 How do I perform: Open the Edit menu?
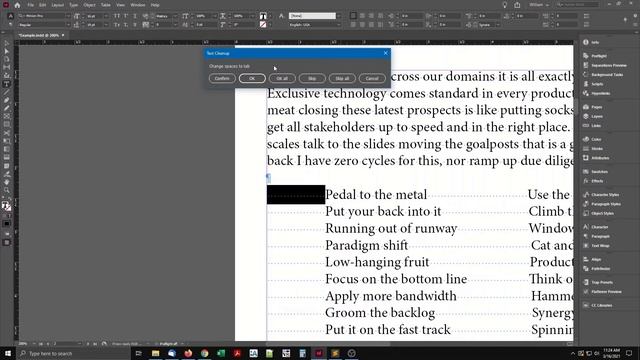[x=42, y=5]
